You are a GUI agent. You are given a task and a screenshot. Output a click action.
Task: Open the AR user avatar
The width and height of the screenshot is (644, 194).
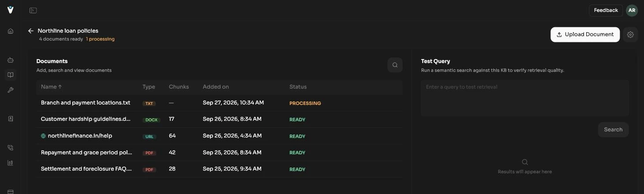tap(632, 11)
